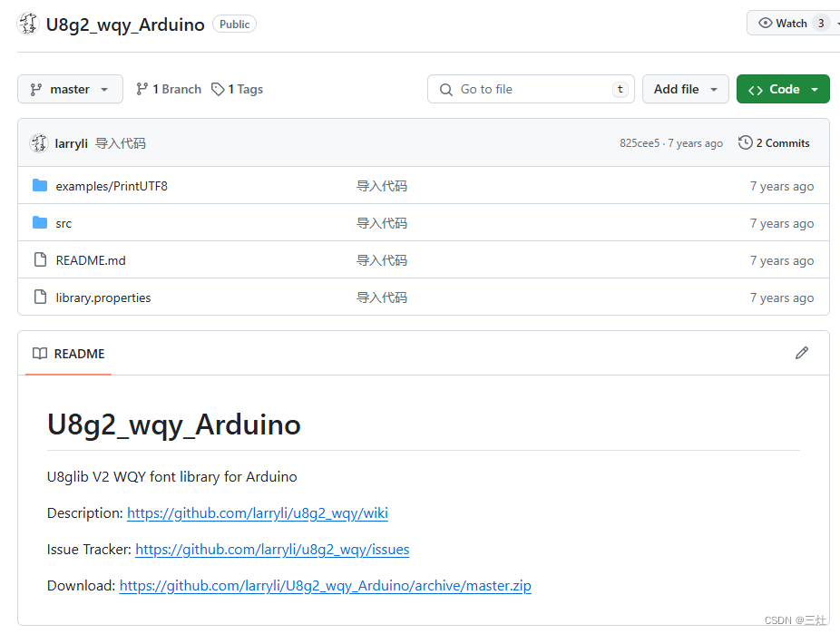Open the repository owner avatar beside U8g2_wqy_Arduino

tap(28, 24)
